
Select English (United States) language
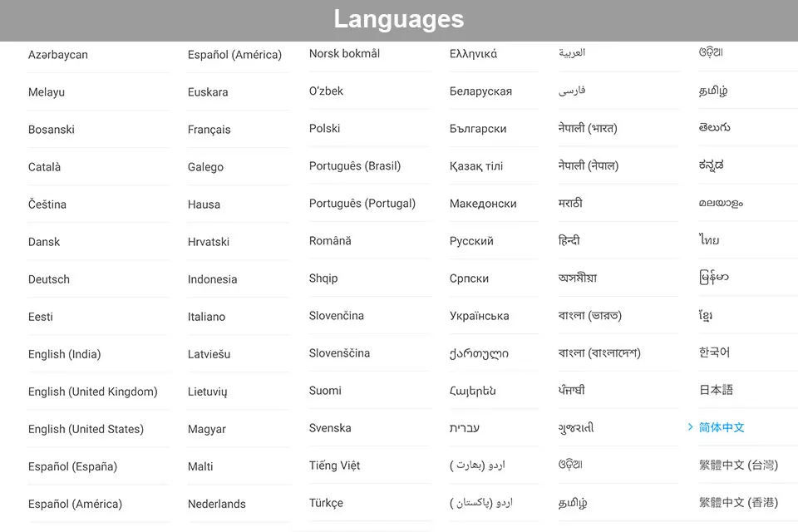tap(86, 429)
